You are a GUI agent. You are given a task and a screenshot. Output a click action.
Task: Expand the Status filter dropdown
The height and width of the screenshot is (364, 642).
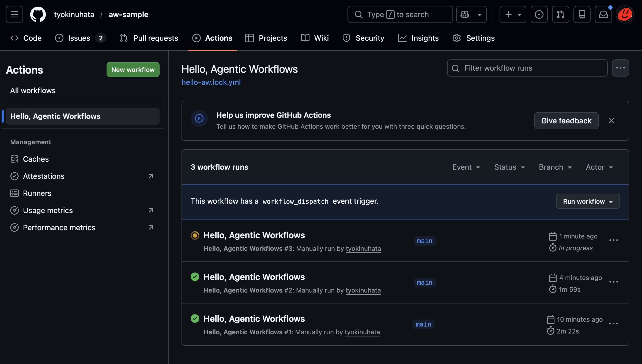(509, 167)
